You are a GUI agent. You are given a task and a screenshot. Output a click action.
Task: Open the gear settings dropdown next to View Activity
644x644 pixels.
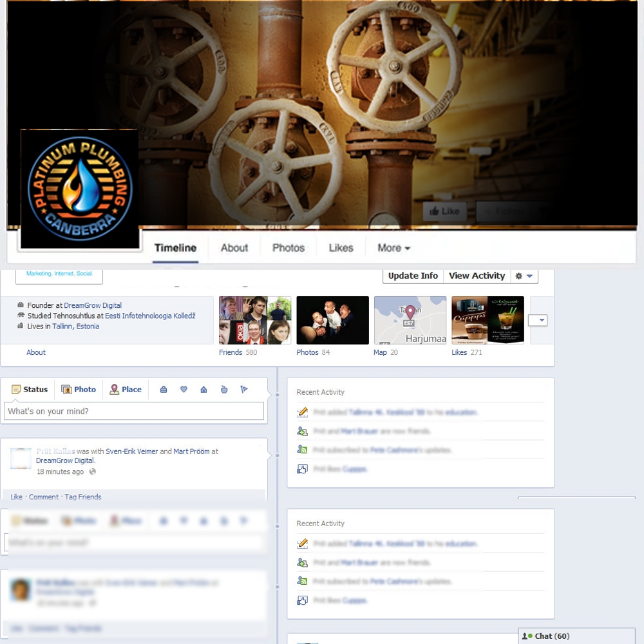pyautogui.click(x=524, y=276)
